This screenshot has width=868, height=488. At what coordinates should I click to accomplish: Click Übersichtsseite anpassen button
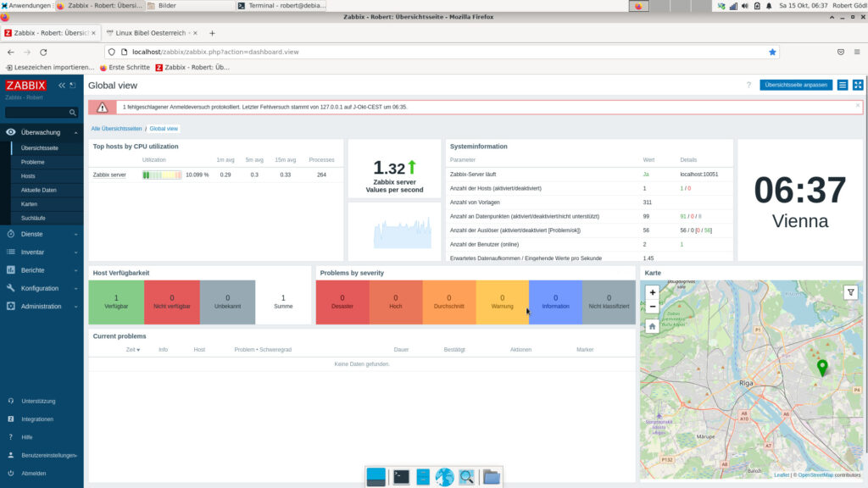(795, 86)
